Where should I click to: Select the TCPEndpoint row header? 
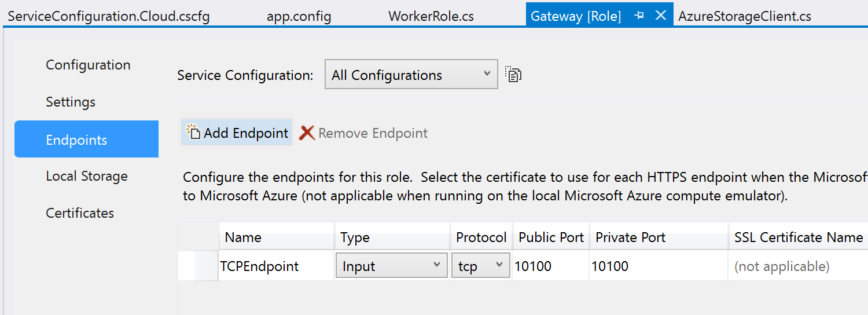click(198, 266)
